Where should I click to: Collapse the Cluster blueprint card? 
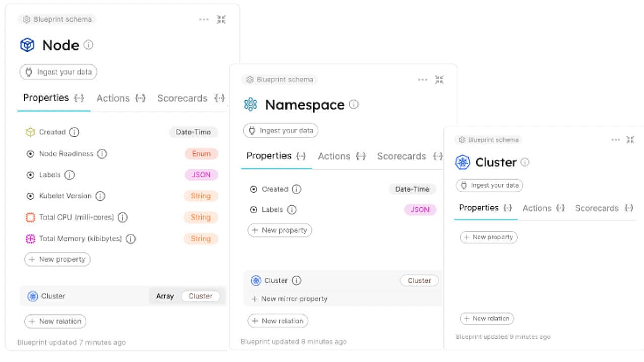click(630, 140)
